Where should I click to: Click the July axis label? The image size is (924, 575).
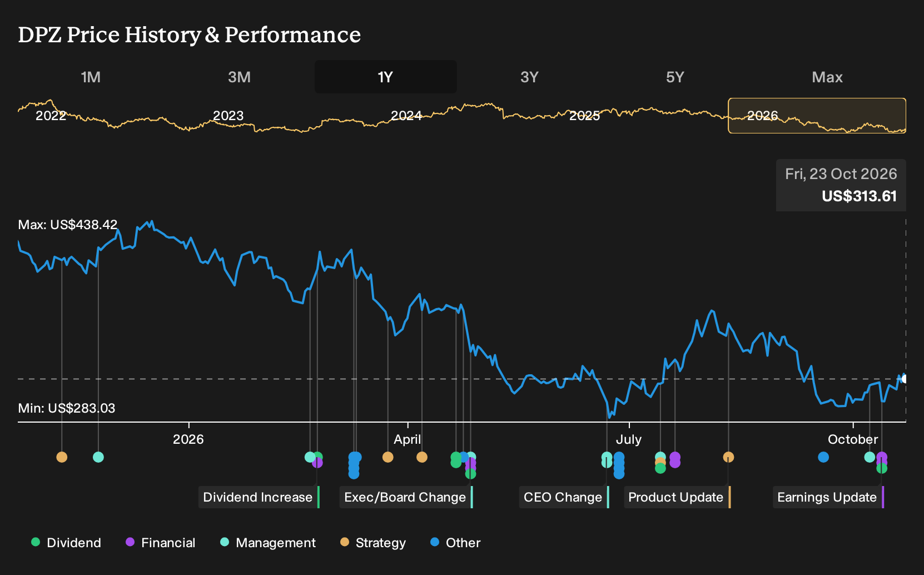(x=629, y=439)
